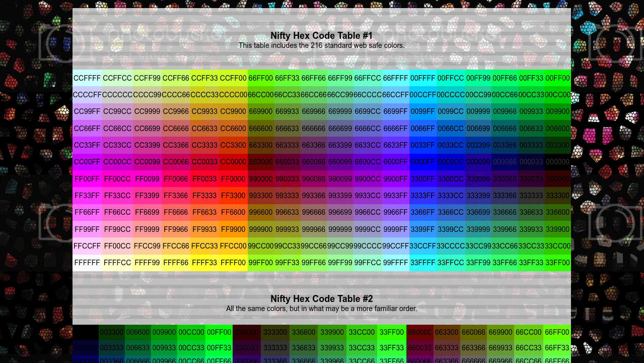Pick the white FFFFFF color cell

[x=87, y=263]
